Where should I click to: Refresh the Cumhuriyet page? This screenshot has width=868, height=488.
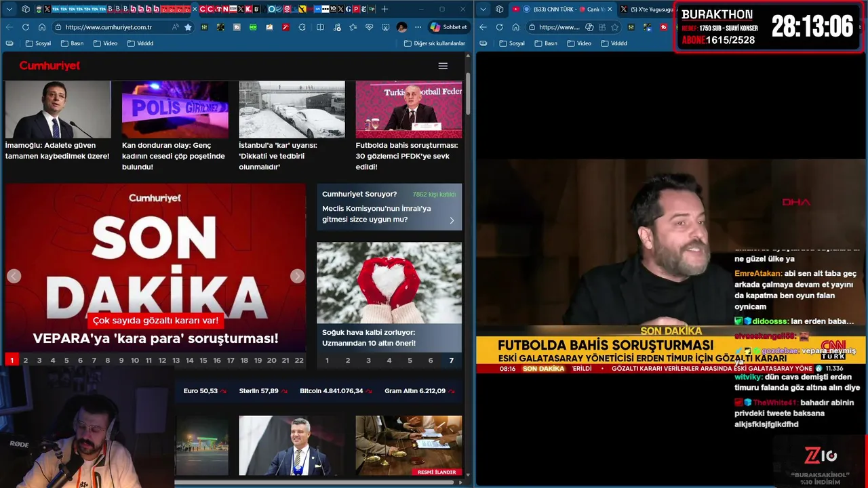coord(25,27)
